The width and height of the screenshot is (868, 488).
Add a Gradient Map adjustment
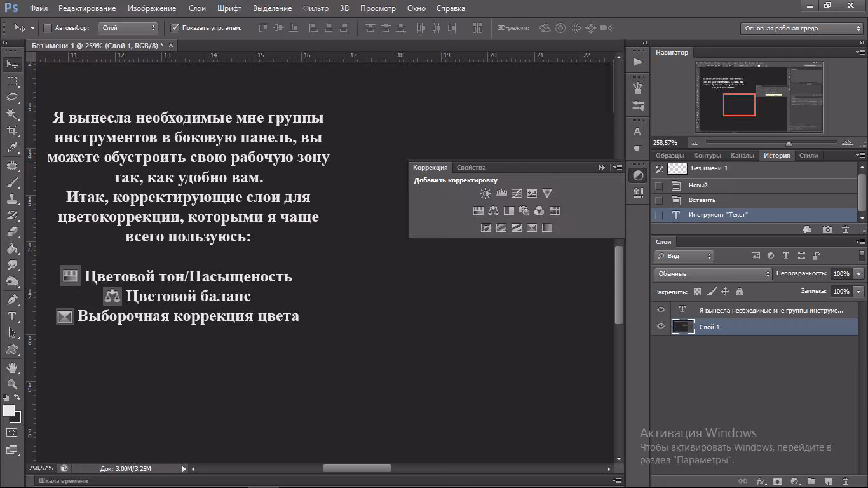point(547,228)
